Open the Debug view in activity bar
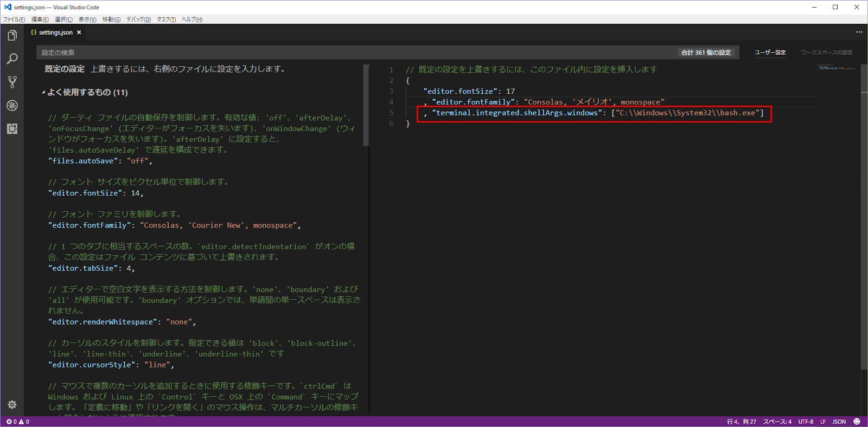The height and width of the screenshot is (427, 868). pos(12,106)
